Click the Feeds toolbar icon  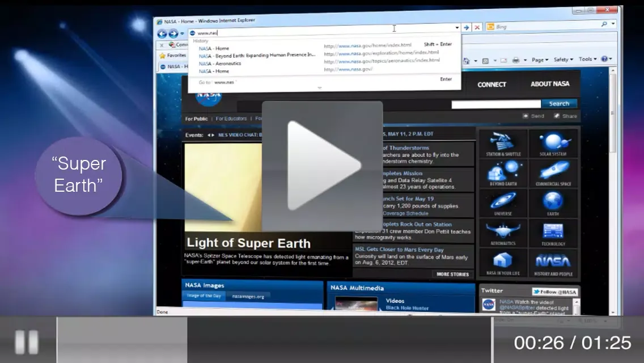[x=485, y=61]
